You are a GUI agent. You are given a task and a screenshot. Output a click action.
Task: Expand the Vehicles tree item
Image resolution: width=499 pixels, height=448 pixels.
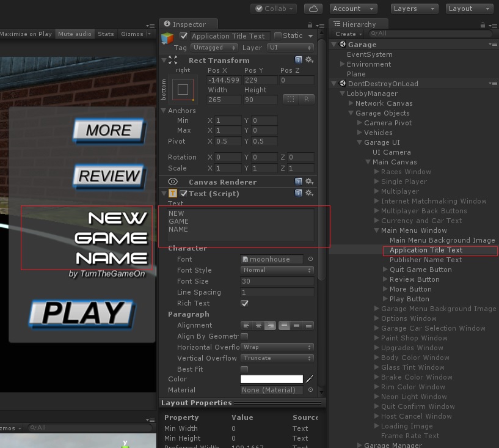(359, 133)
